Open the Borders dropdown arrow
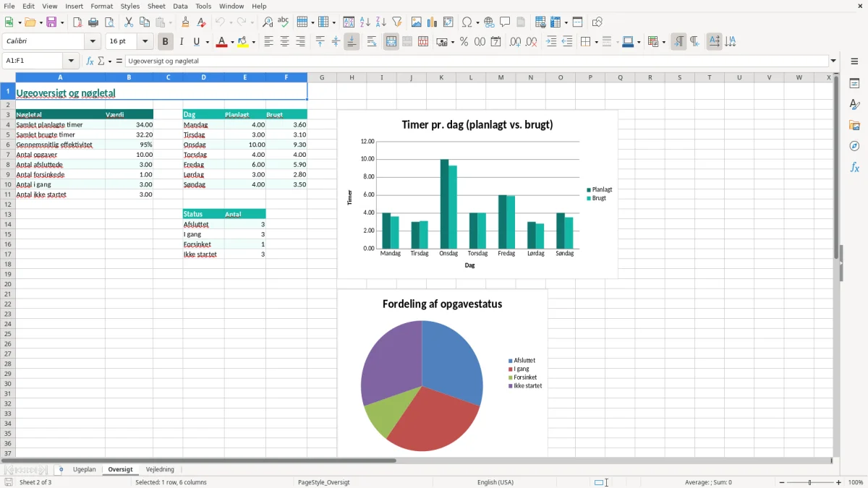Screen dimensions: 868x488 point(596,42)
